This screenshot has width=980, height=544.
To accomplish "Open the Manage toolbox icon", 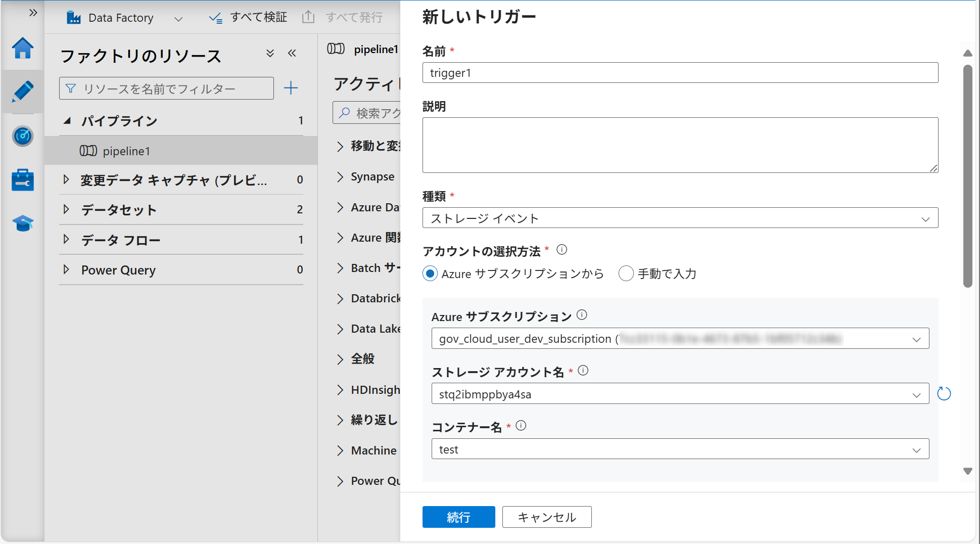I will [23, 180].
